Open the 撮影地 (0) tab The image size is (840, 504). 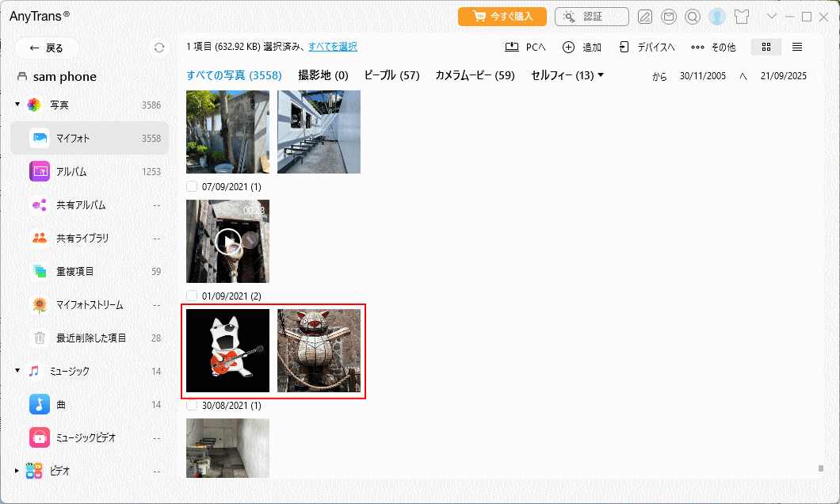coord(323,75)
